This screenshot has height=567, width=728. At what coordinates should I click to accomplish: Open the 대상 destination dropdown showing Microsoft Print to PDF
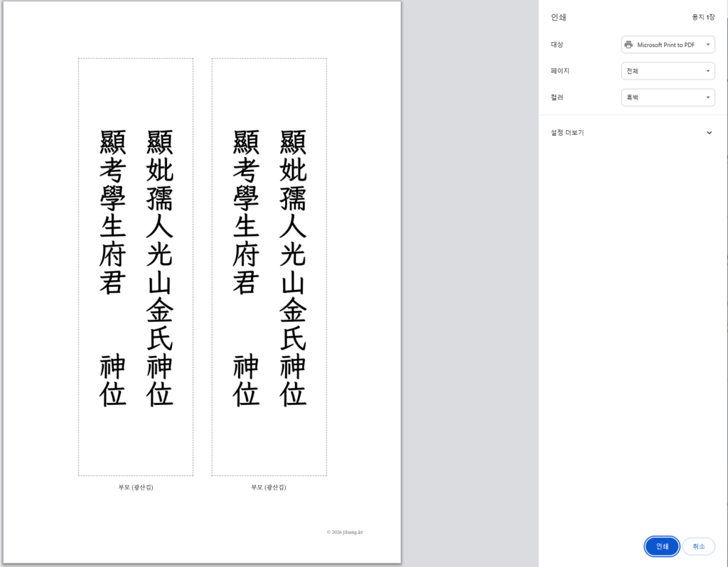[667, 45]
